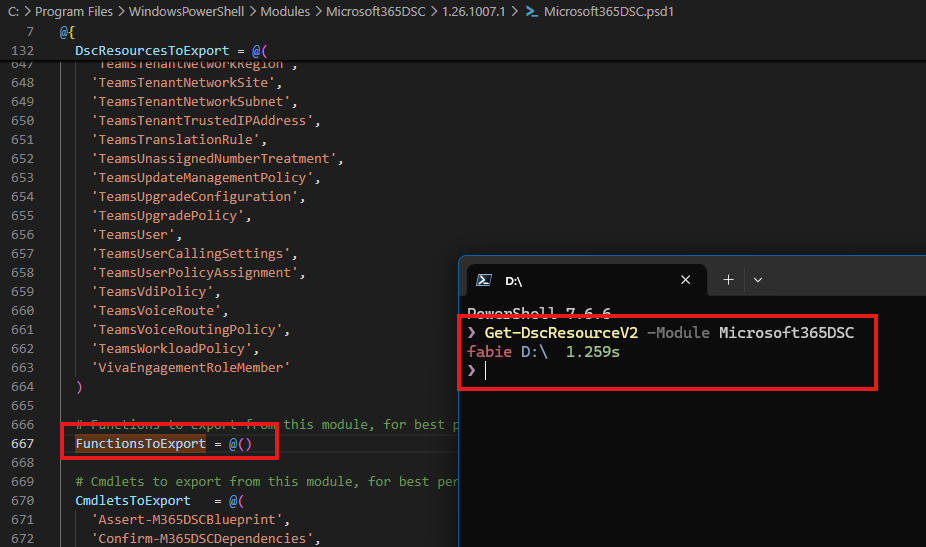The image size is (926, 547).
Task: Click 'TeamsUser' on line 656
Action: click(133, 235)
